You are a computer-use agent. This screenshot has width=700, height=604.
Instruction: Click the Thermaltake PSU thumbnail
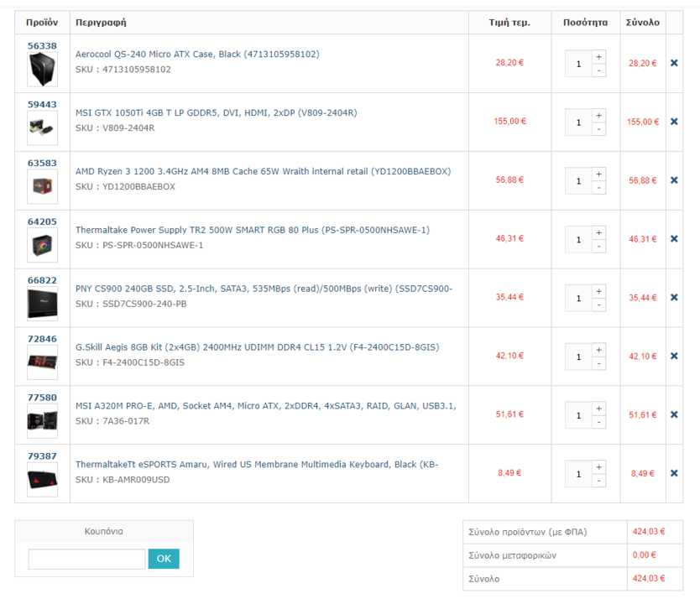43,245
